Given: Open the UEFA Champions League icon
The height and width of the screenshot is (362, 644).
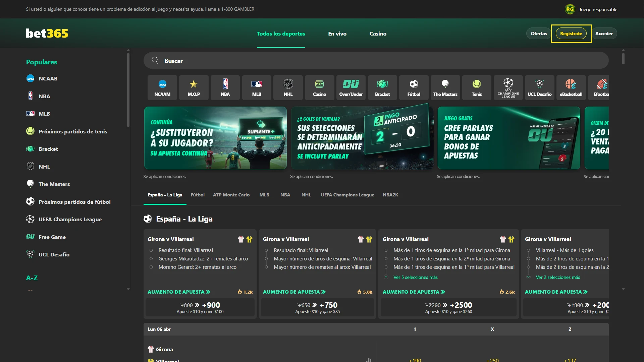Looking at the screenshot, I should point(508,87).
